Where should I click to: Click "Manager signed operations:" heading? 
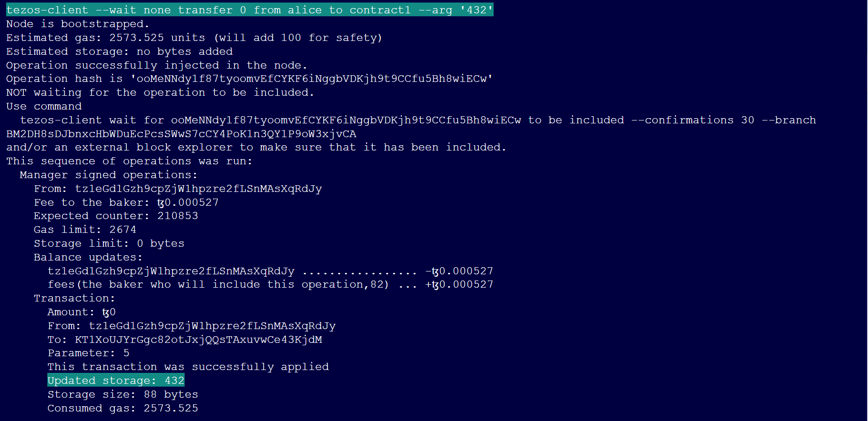109,175
